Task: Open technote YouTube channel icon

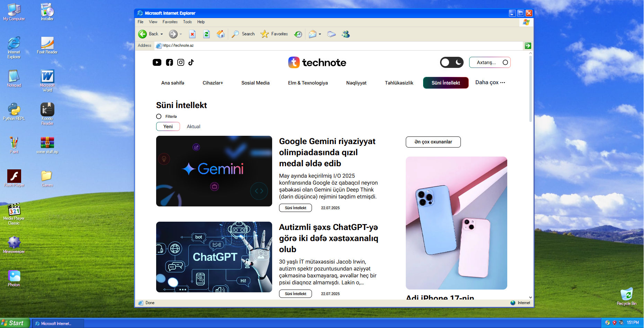Action: (x=157, y=62)
